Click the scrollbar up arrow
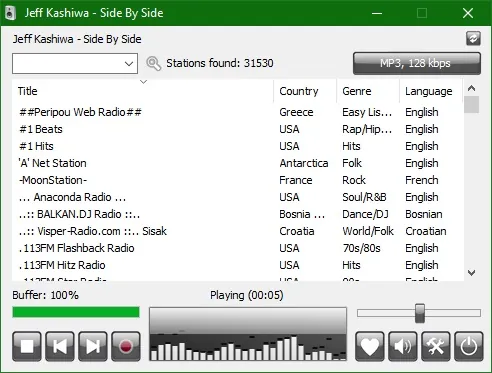The height and width of the screenshot is (373, 492). click(471, 88)
